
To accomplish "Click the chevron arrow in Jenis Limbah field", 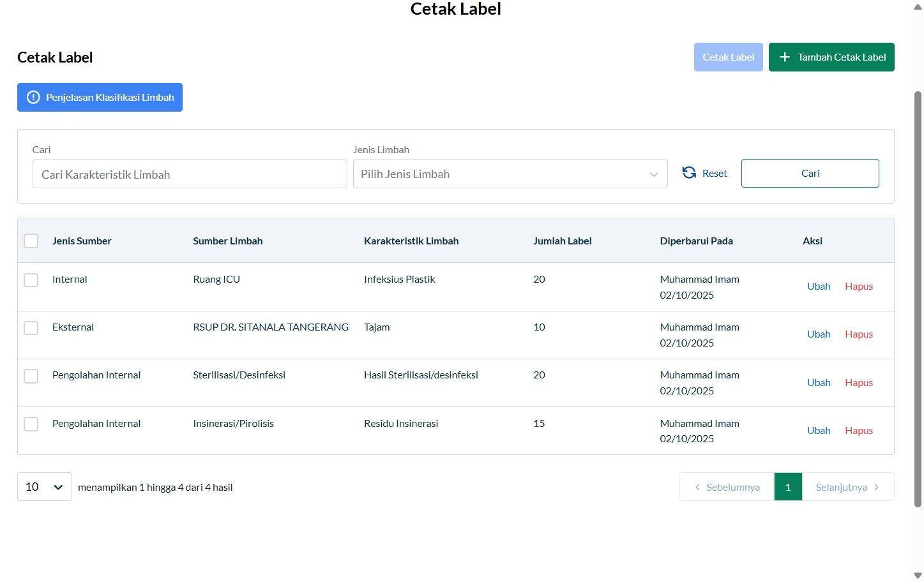I will 654,175.
